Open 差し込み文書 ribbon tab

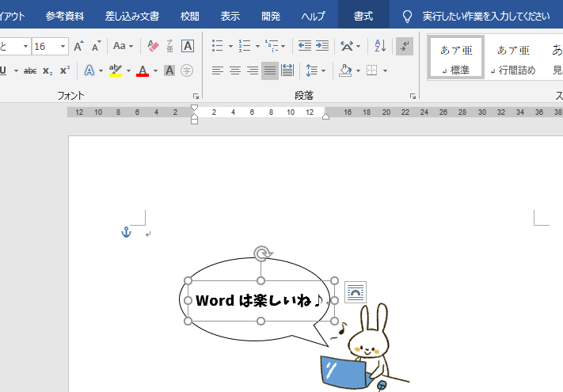click(132, 16)
